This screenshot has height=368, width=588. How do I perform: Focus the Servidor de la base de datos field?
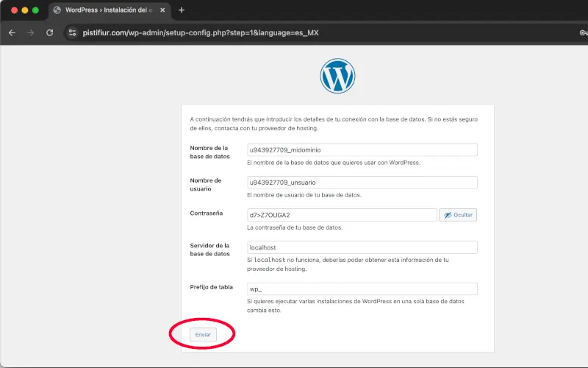point(362,247)
